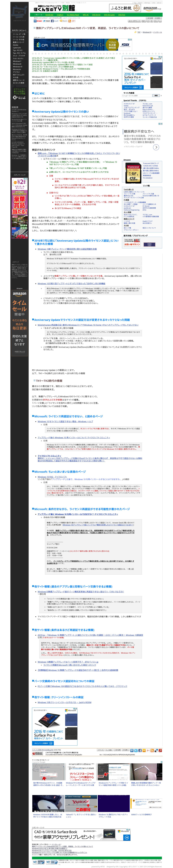The width and height of the screenshot is (173, 868).
Task: Click the Facebook share icon
Action: coord(52,21)
